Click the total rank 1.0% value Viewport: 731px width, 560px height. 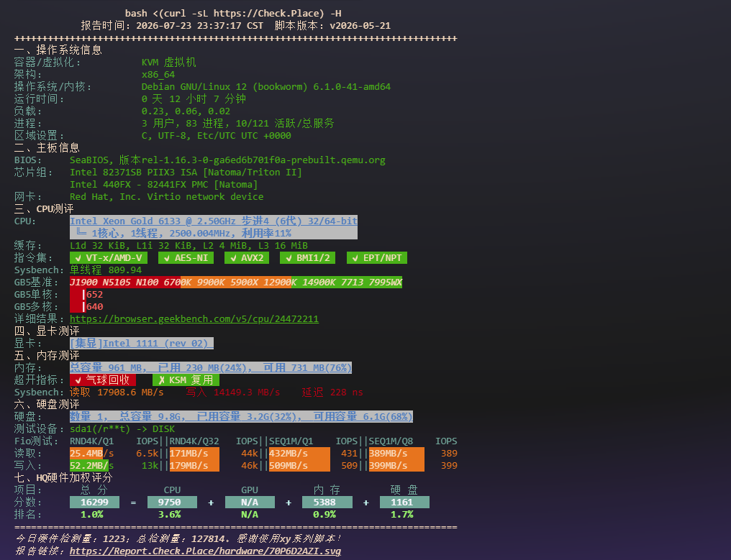coord(92,514)
